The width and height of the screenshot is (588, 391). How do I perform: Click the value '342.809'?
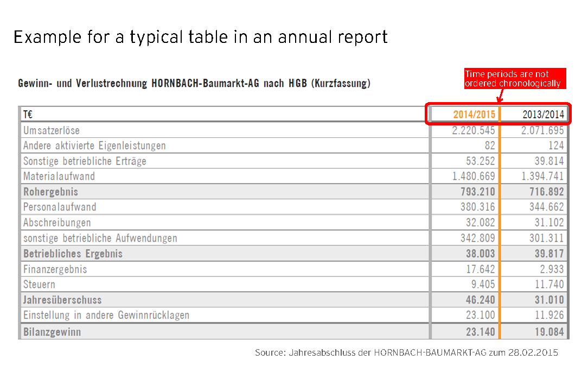[x=478, y=238]
